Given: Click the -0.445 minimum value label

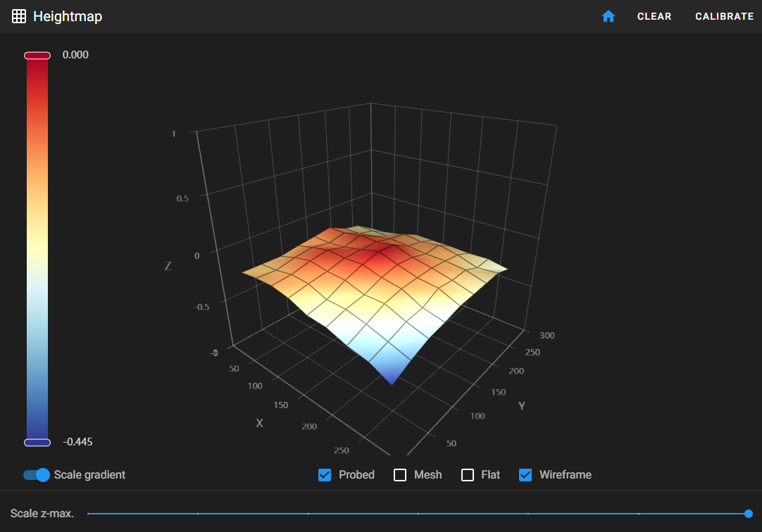Looking at the screenshot, I should (x=77, y=442).
